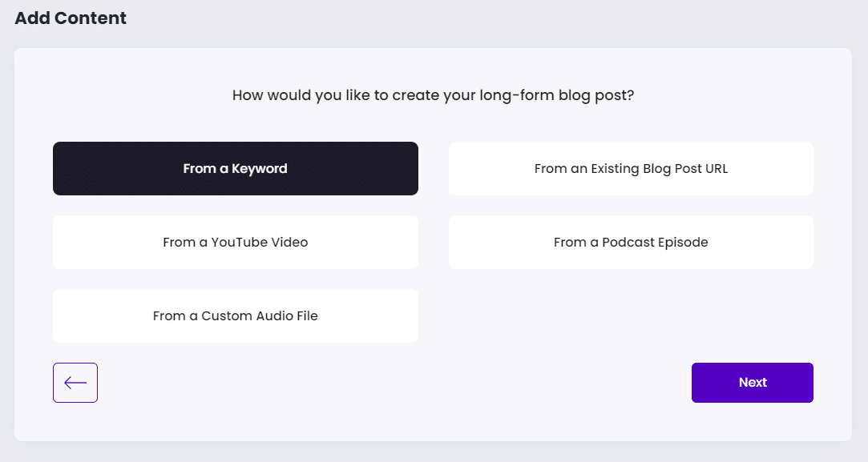Viewport: 868px width, 462px height.
Task: Create blog post from a YouTube video
Action: (236, 242)
